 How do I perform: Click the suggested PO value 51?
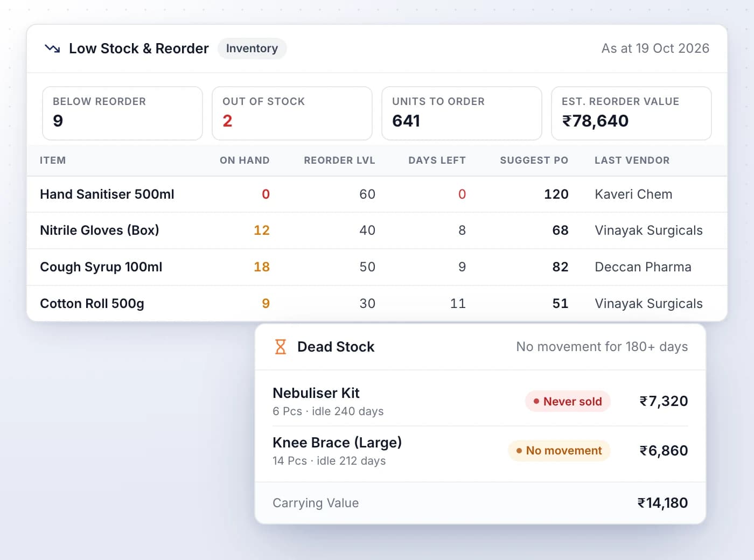pos(560,304)
